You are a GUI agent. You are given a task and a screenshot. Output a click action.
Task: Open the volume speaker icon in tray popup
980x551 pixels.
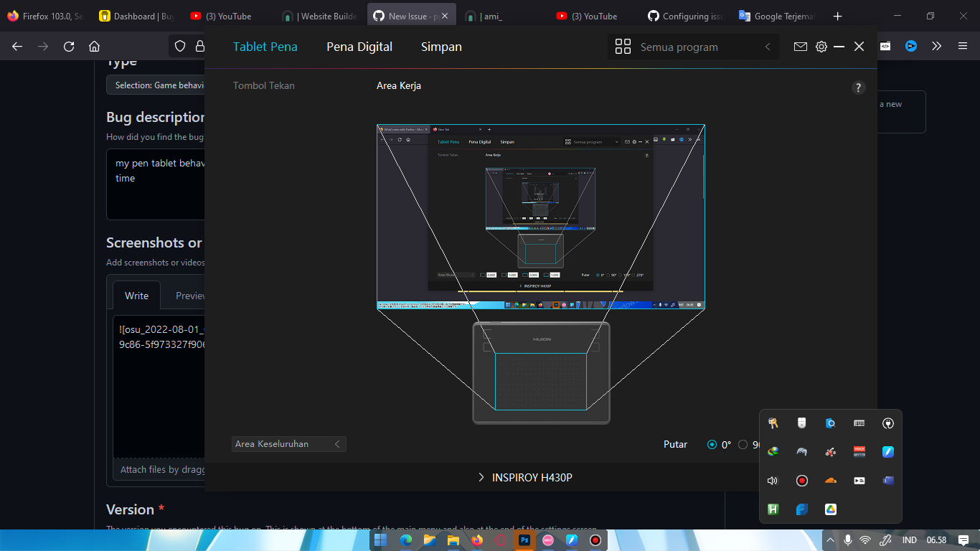click(x=773, y=480)
